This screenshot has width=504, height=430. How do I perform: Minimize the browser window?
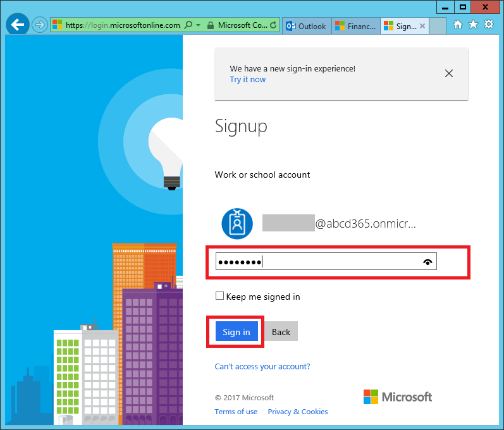click(x=445, y=7)
